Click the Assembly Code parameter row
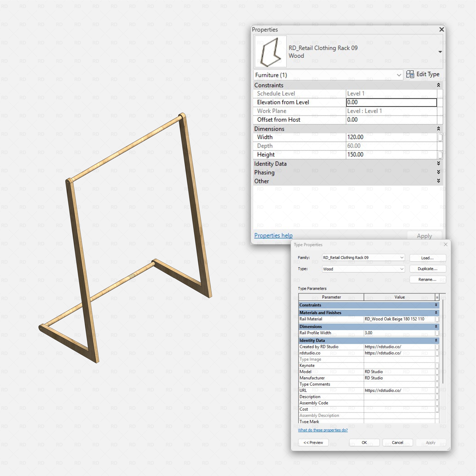The image size is (476, 476). (x=369, y=403)
